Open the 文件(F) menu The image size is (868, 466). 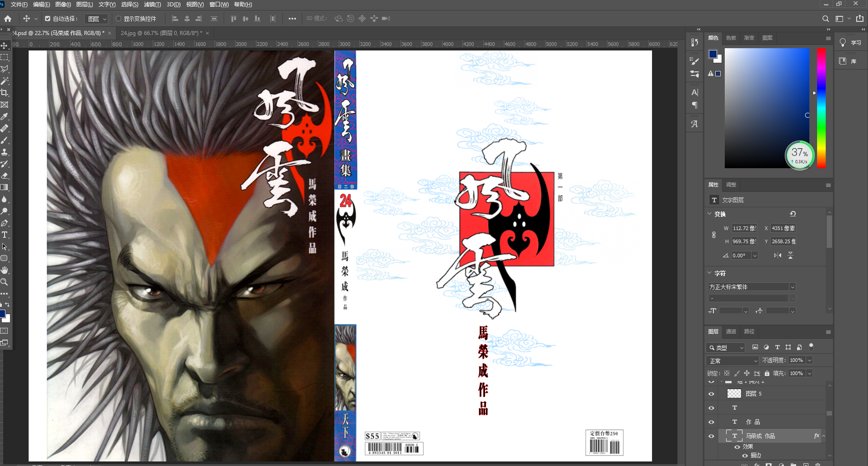[x=19, y=5]
